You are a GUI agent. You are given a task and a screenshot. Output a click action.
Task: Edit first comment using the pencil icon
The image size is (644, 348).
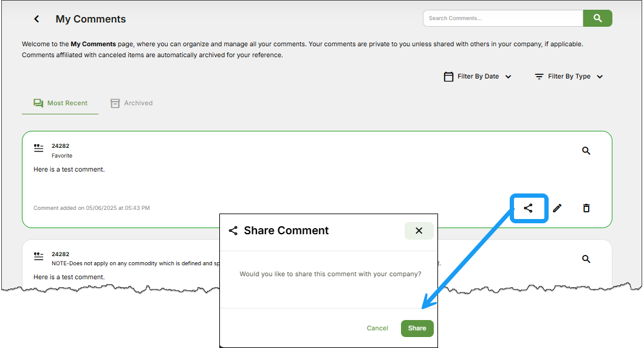(x=557, y=208)
